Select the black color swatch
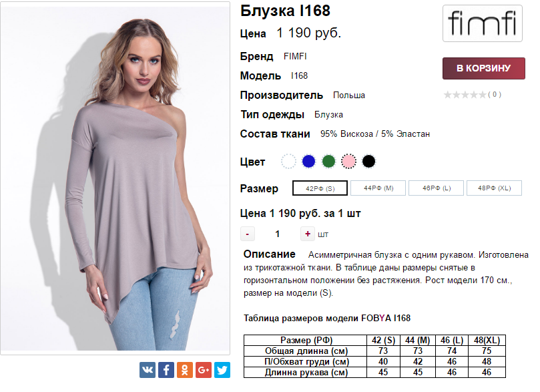Screen dimensions: 540x392 pyautogui.click(x=368, y=161)
